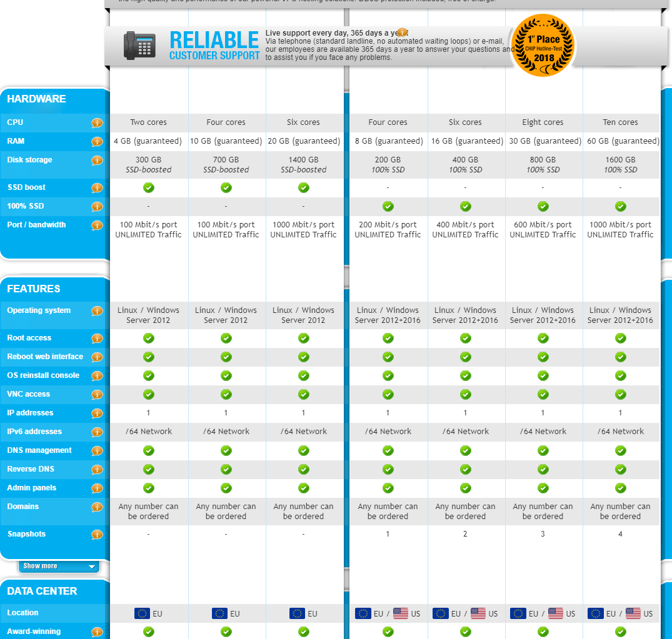Viewport: 672px width, 639px height.
Task: Click the telephone icon in support banner
Action: 139,45
